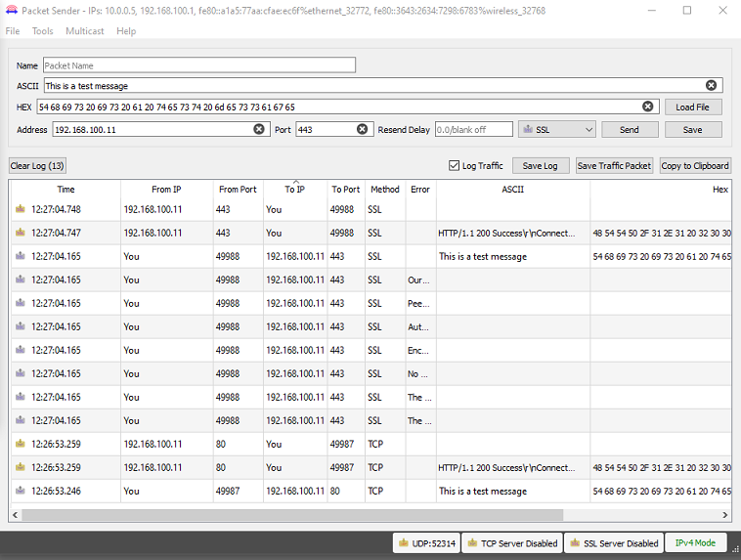This screenshot has height=560, width=741.
Task: Click the packet icon in the No ... error row
Action: coord(20,373)
